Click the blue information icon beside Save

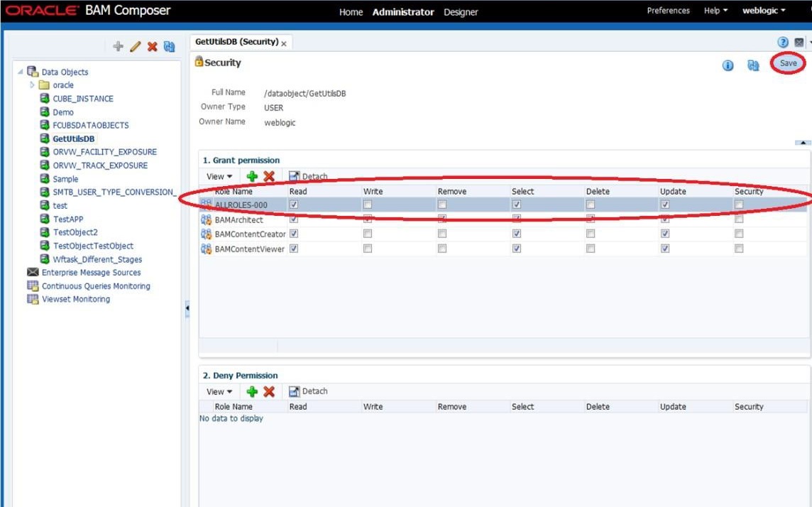[x=728, y=65]
